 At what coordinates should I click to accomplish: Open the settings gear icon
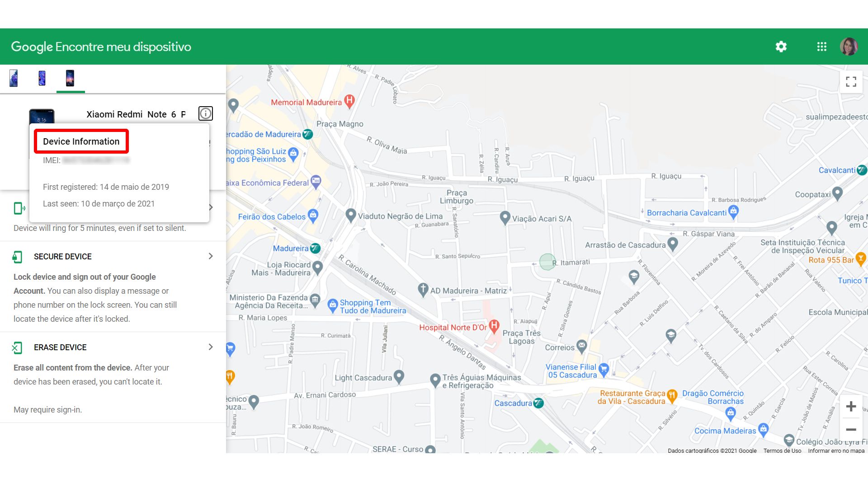[x=781, y=47]
